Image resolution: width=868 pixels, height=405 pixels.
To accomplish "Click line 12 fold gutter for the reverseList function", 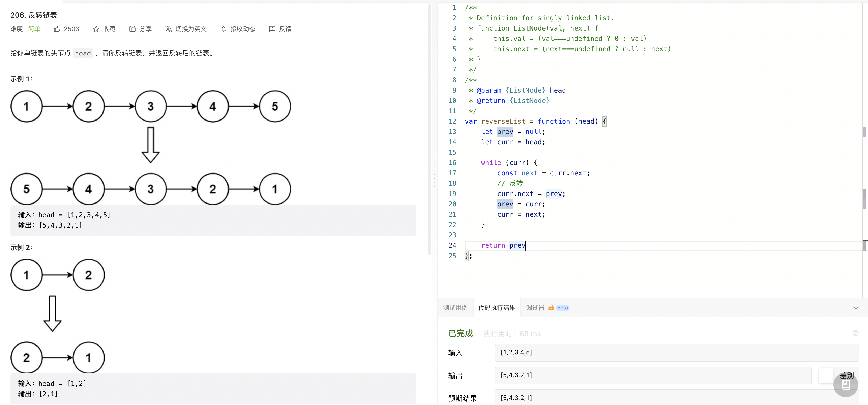I will tap(461, 122).
